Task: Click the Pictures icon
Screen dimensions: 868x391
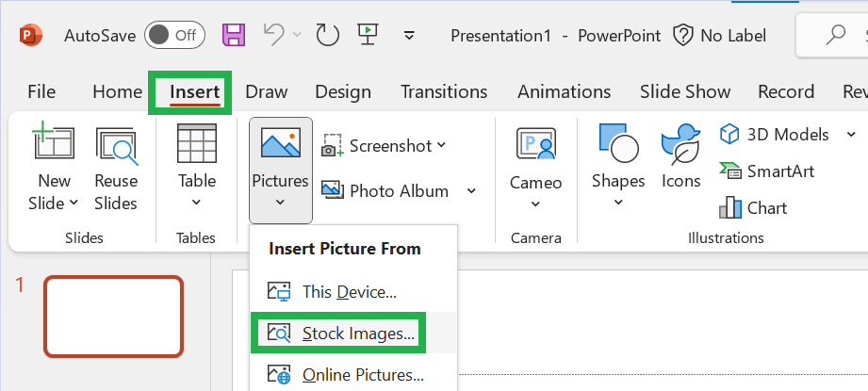Action: click(x=281, y=142)
